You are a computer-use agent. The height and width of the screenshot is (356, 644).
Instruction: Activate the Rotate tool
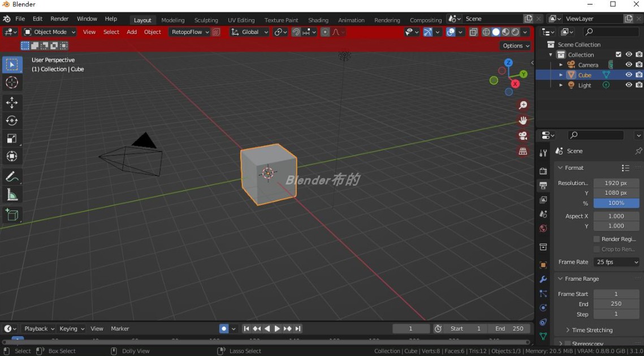(x=12, y=121)
